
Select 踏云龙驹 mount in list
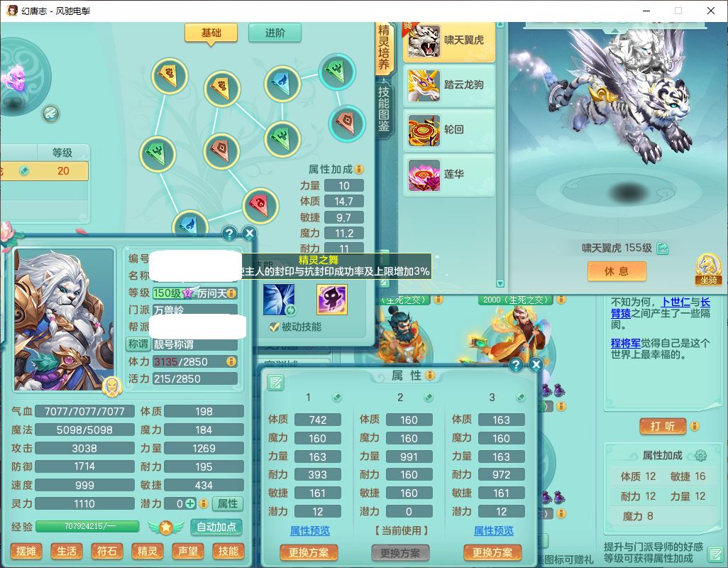click(x=449, y=86)
